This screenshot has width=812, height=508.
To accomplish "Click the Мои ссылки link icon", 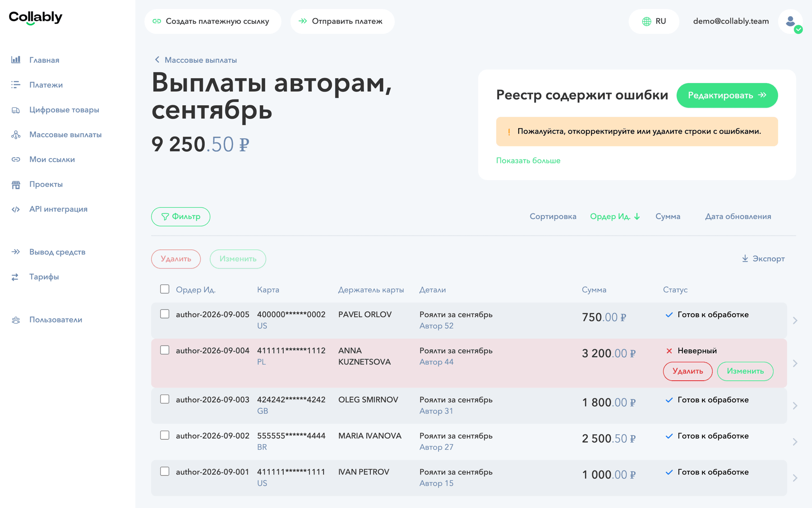I will click(x=16, y=159).
